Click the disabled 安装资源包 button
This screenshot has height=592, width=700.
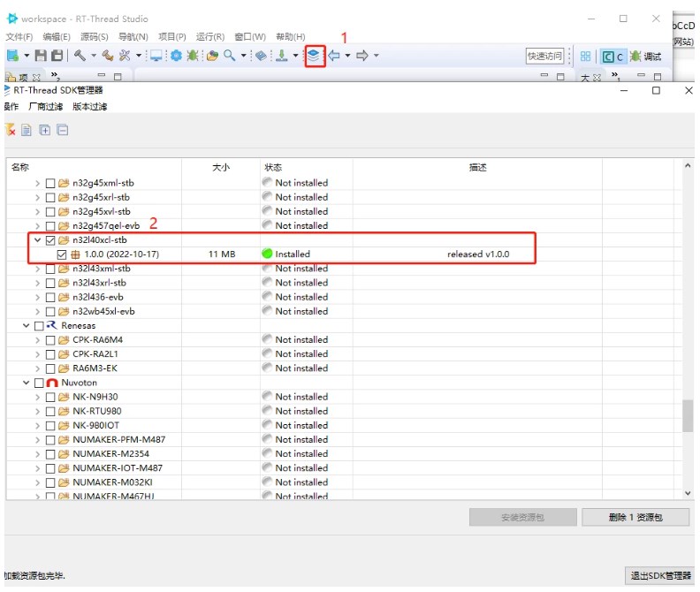click(522, 518)
